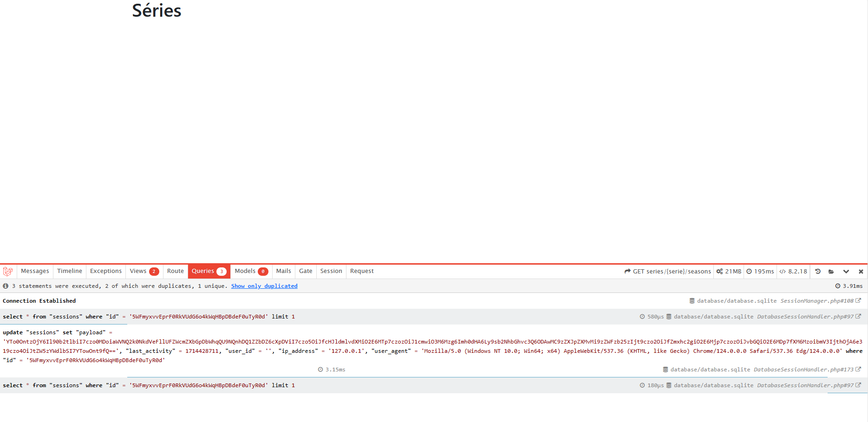Close the debugbar with the X icon

coord(861,272)
